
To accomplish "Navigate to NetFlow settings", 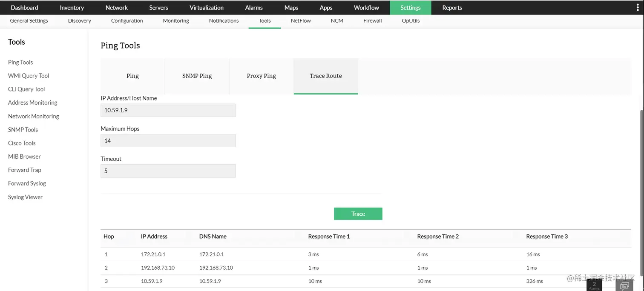I will pyautogui.click(x=301, y=20).
